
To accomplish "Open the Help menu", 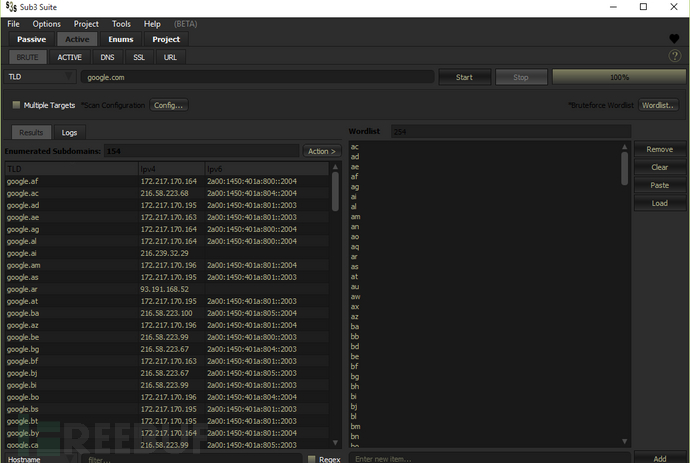I will click(152, 24).
